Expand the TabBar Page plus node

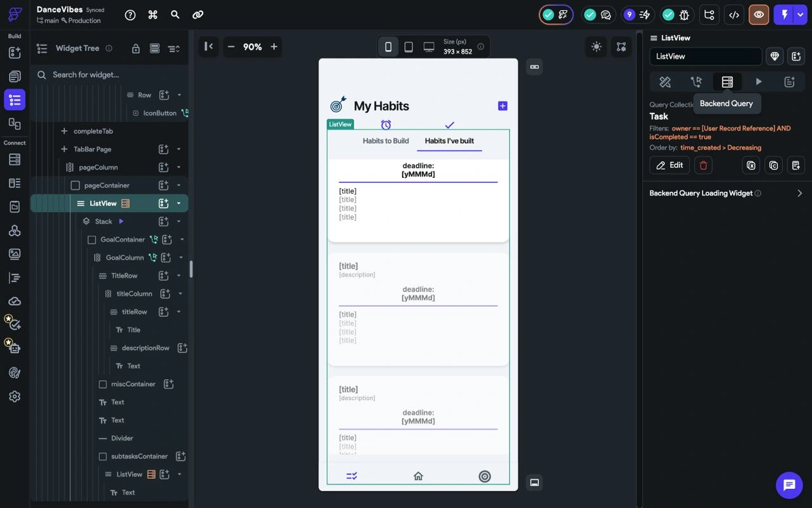64,149
